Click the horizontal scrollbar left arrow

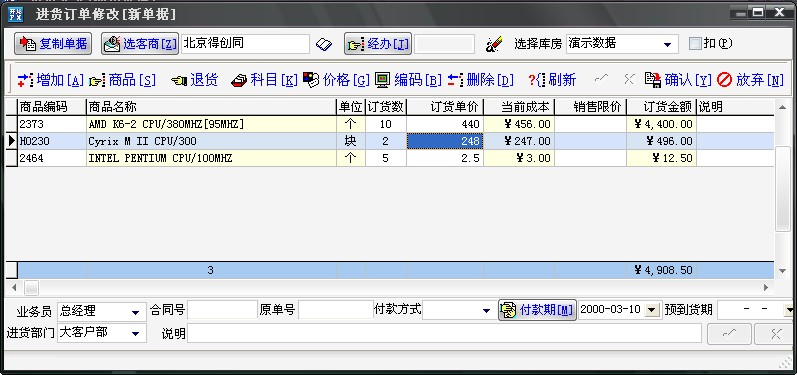14,288
